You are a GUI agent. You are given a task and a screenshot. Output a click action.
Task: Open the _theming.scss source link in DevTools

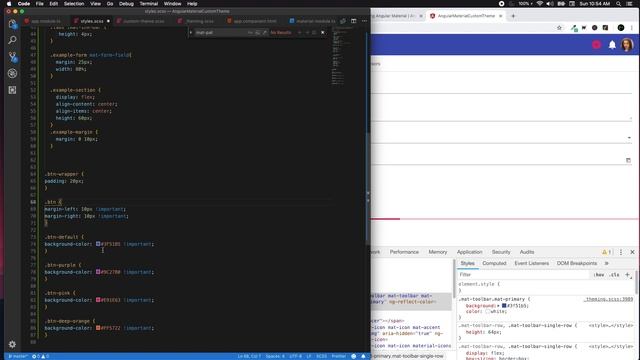point(609,299)
